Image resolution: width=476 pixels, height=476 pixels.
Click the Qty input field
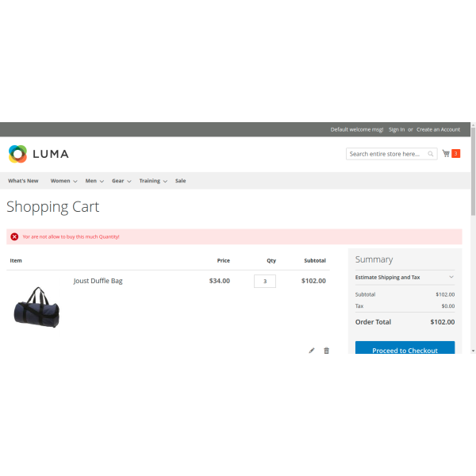coord(265,281)
